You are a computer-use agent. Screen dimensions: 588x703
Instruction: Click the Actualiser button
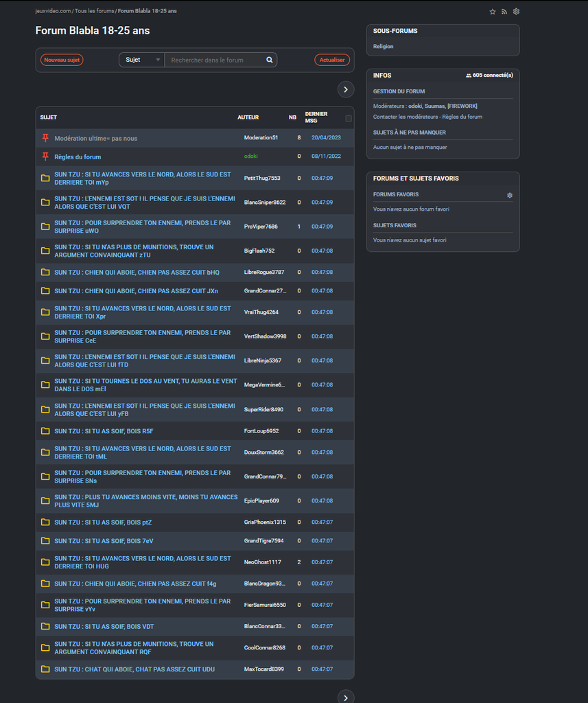tap(332, 60)
